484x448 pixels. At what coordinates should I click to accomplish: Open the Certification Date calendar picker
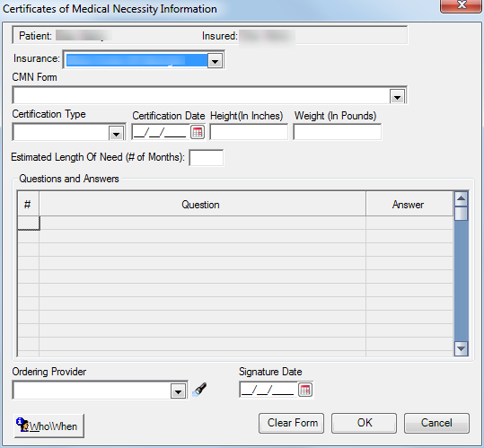pos(198,132)
